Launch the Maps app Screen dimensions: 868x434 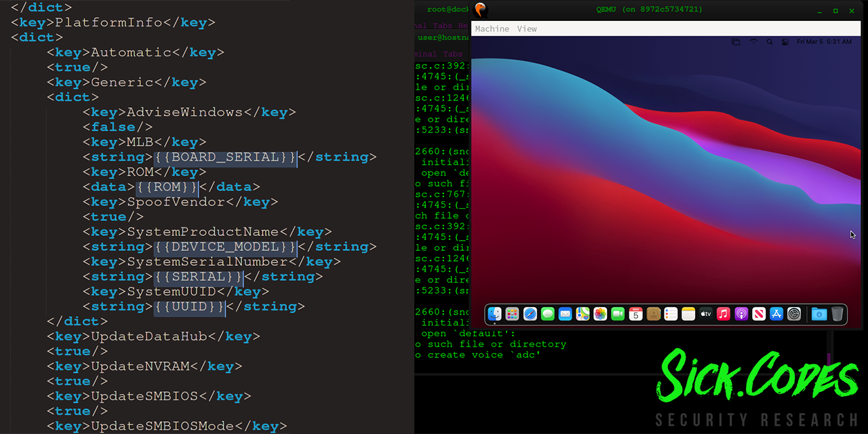(x=583, y=314)
